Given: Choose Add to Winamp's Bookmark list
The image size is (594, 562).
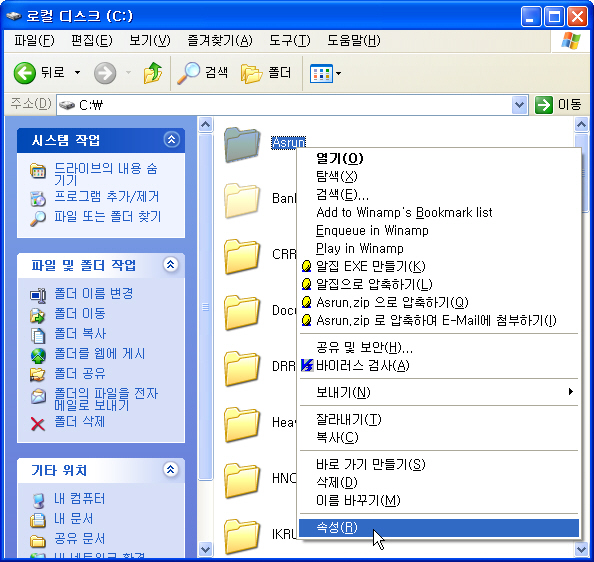Looking at the screenshot, I should [439, 212].
